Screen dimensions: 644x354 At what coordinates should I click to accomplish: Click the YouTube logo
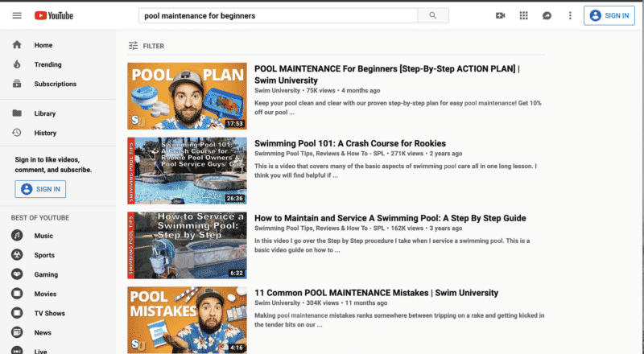tap(54, 15)
